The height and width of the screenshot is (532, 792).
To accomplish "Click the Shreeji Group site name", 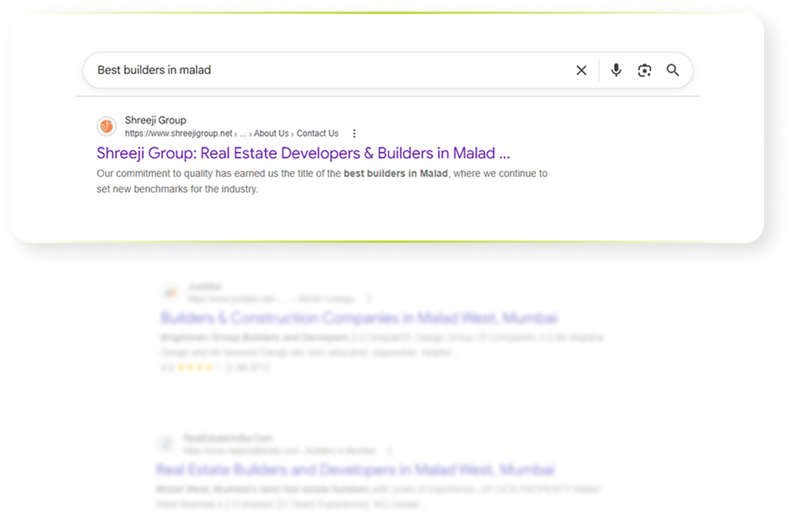I will point(156,120).
